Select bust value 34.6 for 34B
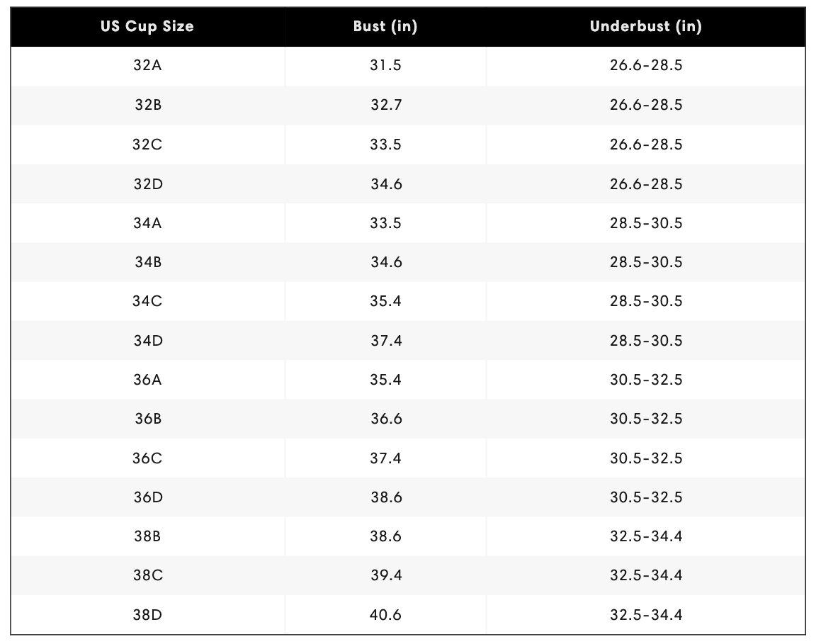Image resolution: width=816 pixels, height=644 pixels. 386,262
